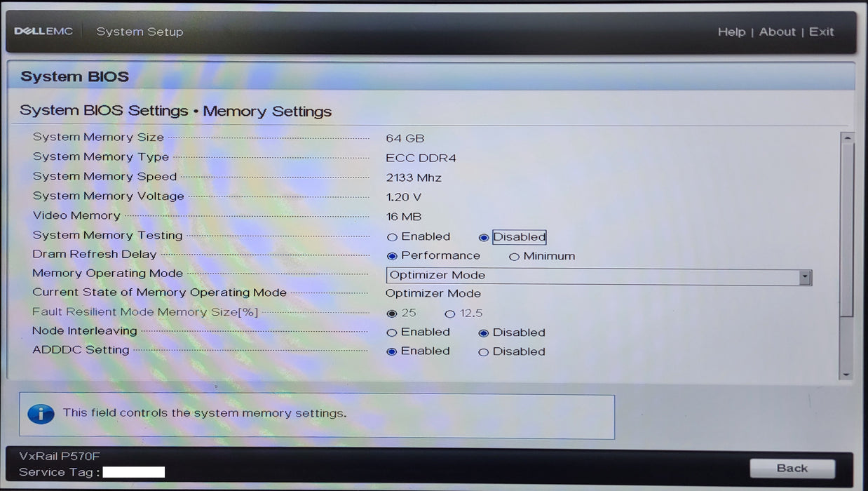This screenshot has width=868, height=491.
Task: Open the Memory Operating Mode dropdown arrow
Action: [805, 276]
